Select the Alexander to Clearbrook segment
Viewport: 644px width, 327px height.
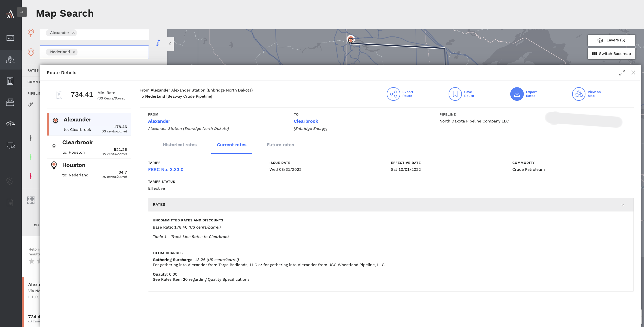coord(89,124)
